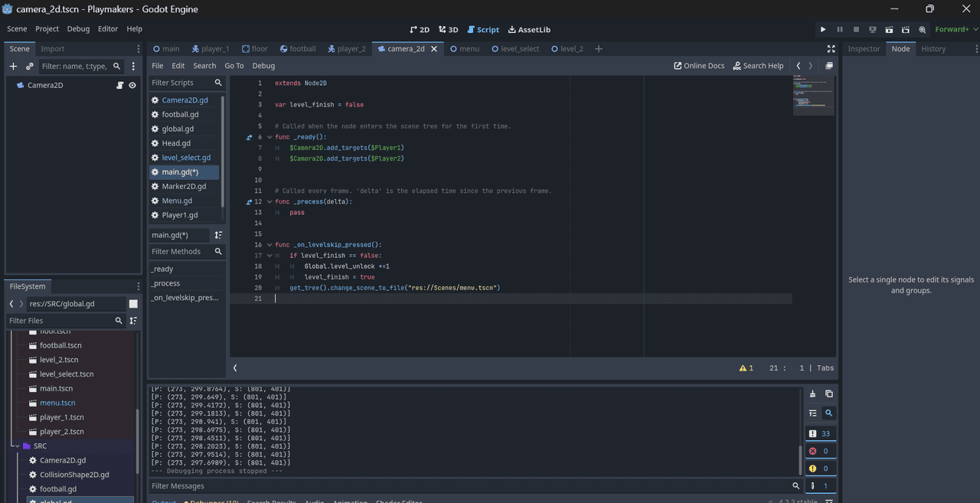Viewport: 980px width, 503px height.
Task: Add a new child node with the plus icon
Action: coord(13,67)
